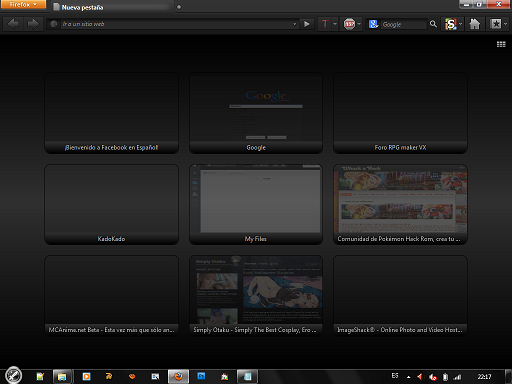
Task: Click the colorful S extension icon
Action: click(451, 24)
